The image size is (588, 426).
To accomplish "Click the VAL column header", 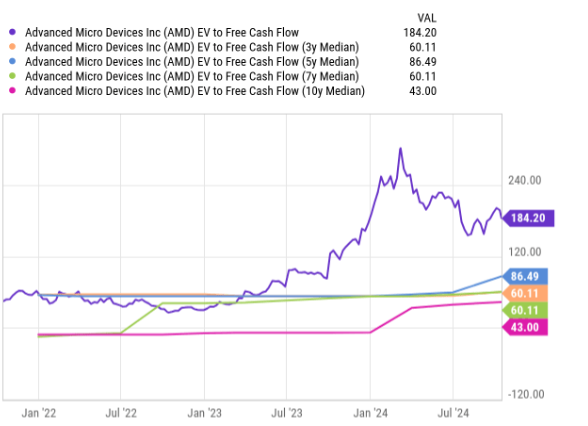I will click(x=427, y=18).
